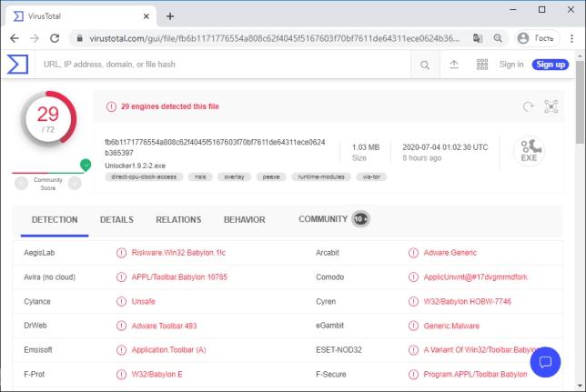Image resolution: width=586 pixels, height=392 pixels.
Task: Click the green community score marker
Action: tap(86, 165)
